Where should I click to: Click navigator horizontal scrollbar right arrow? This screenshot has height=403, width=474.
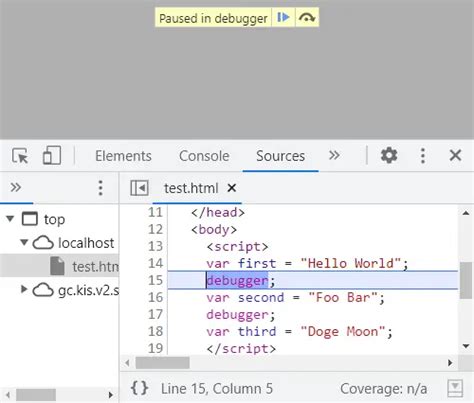point(111,395)
